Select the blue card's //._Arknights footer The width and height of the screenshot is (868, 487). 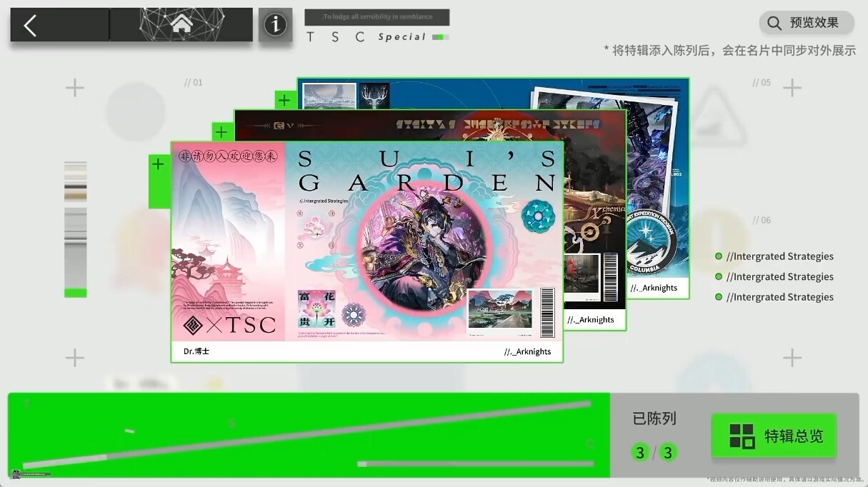click(x=654, y=288)
